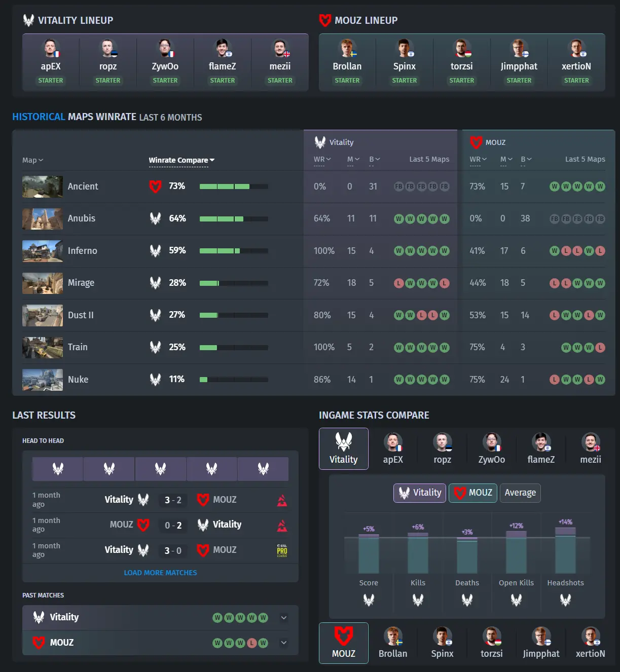This screenshot has width=620, height=672.
Task: Click Nuke winrate progress bar
Action: click(234, 379)
